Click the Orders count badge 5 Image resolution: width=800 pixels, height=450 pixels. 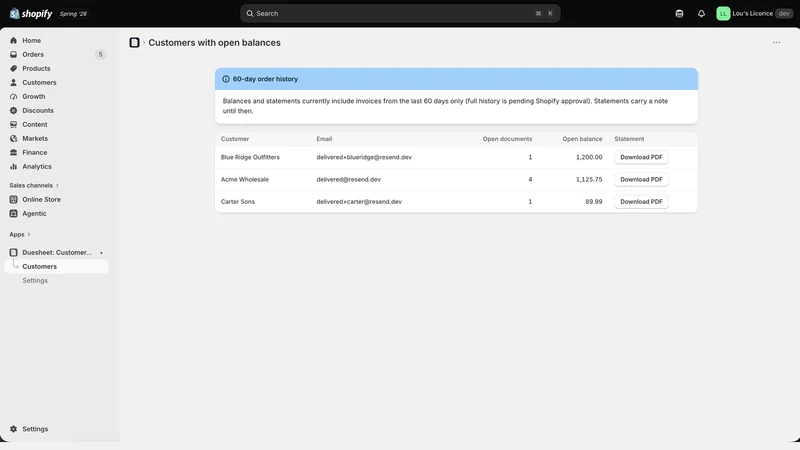pyautogui.click(x=101, y=55)
